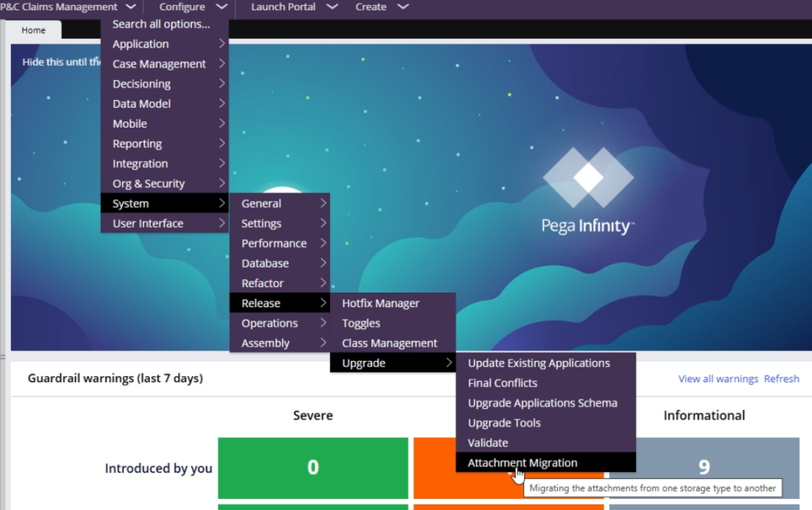Open the Toggles option
This screenshot has height=510, width=812.
click(393, 323)
